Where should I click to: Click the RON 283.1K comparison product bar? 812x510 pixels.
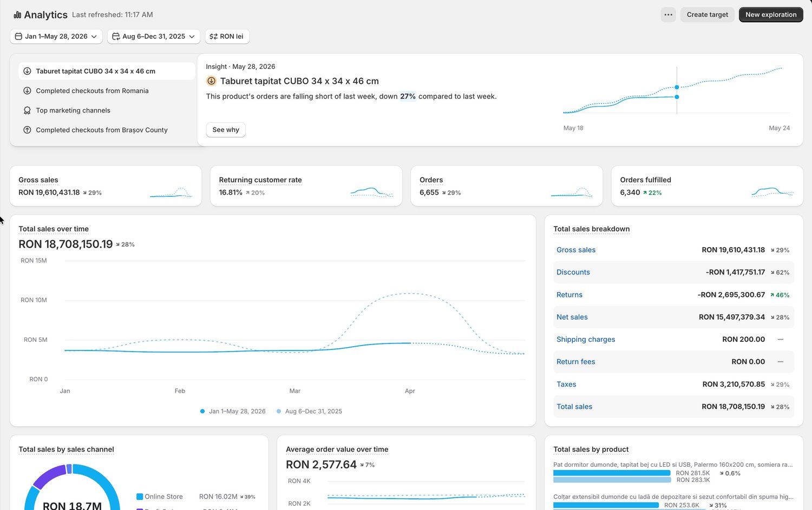coord(612,480)
